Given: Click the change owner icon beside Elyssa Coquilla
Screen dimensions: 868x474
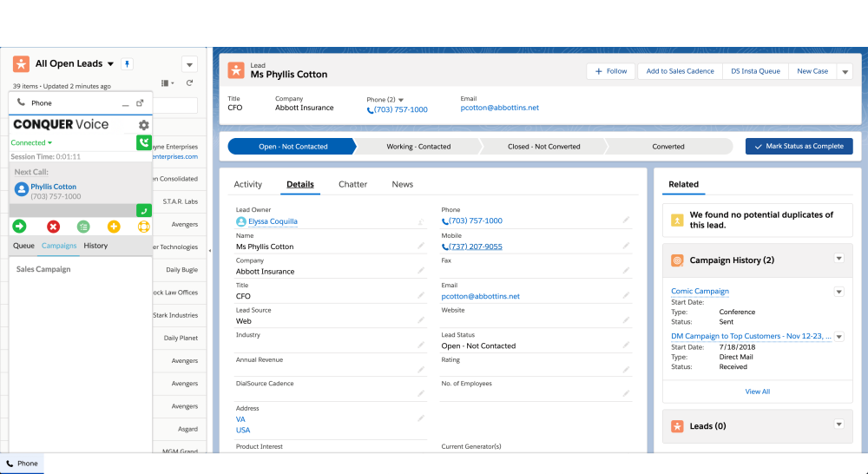Looking at the screenshot, I should coord(421,222).
